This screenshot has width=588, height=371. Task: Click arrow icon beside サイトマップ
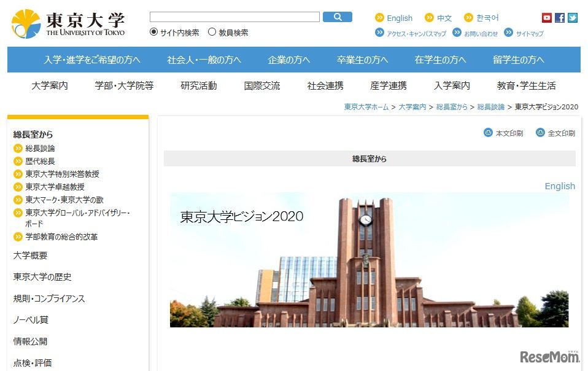tap(508, 33)
